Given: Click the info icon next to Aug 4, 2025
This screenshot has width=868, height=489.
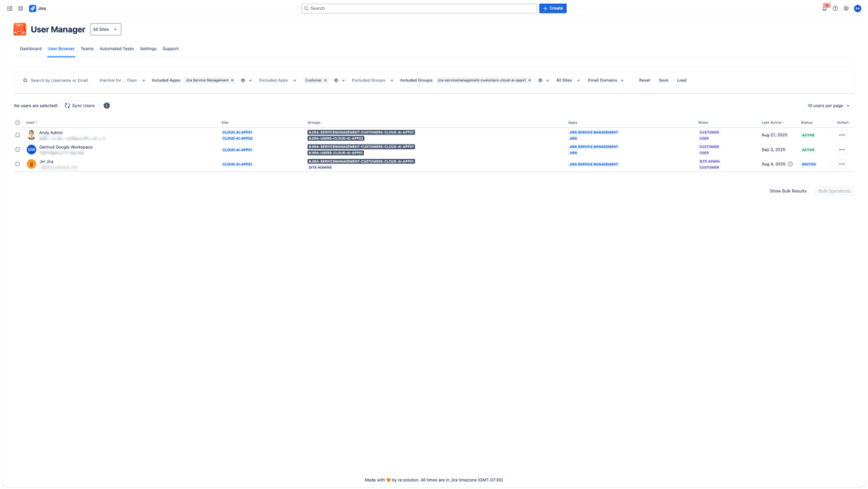Looking at the screenshot, I should coord(790,165).
